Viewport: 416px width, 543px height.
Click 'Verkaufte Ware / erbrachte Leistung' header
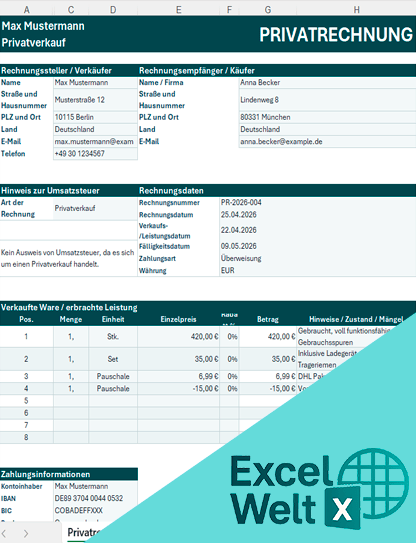[69, 307]
